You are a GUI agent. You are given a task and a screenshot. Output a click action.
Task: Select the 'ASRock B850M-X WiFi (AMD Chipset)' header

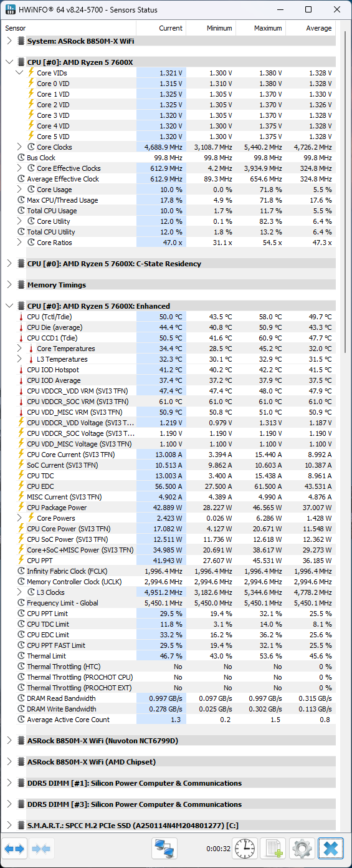pos(92,762)
